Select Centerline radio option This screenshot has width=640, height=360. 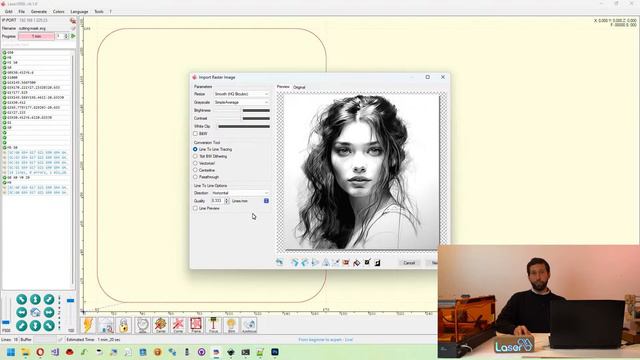[x=196, y=170]
